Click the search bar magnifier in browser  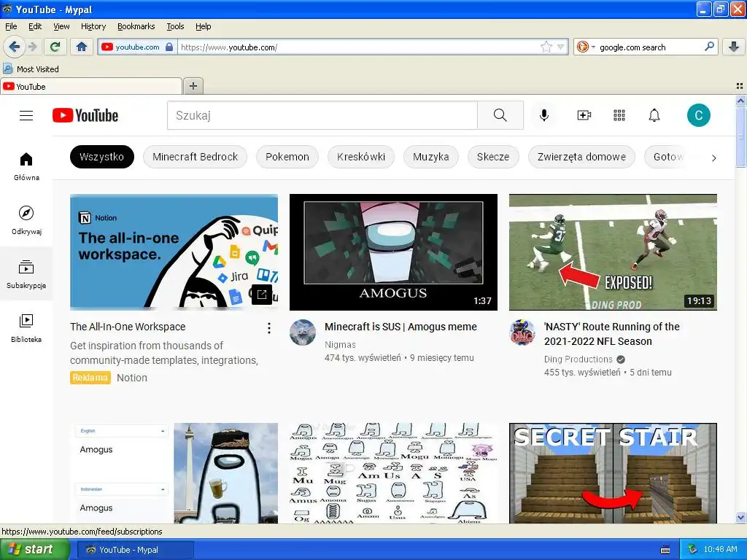pyautogui.click(x=709, y=47)
